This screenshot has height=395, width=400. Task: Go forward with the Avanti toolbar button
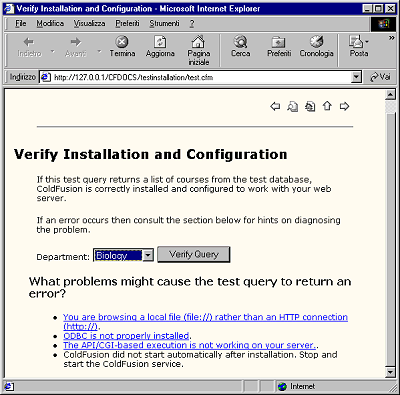[x=76, y=47]
